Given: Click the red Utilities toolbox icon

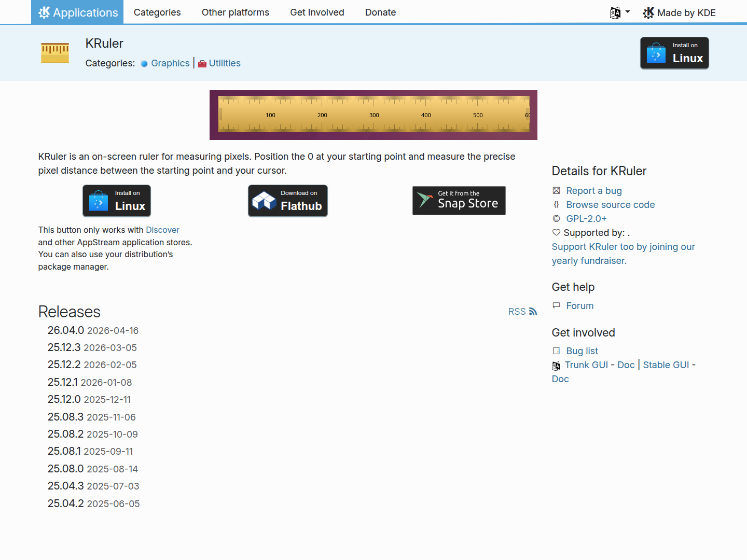Looking at the screenshot, I should [202, 64].
